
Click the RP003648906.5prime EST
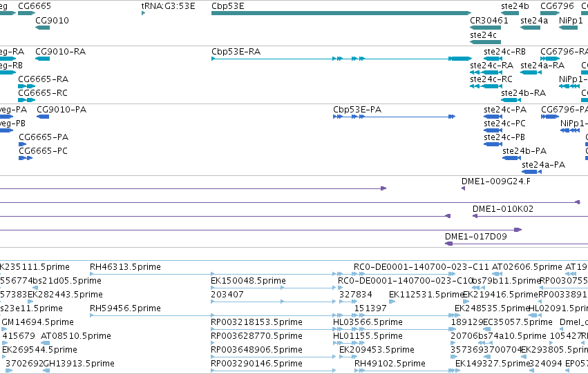point(274,357)
